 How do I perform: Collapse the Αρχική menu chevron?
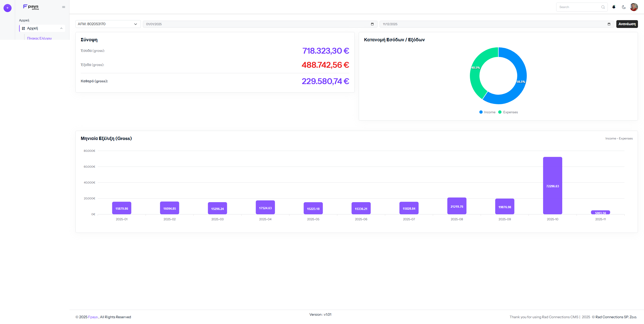[61, 28]
